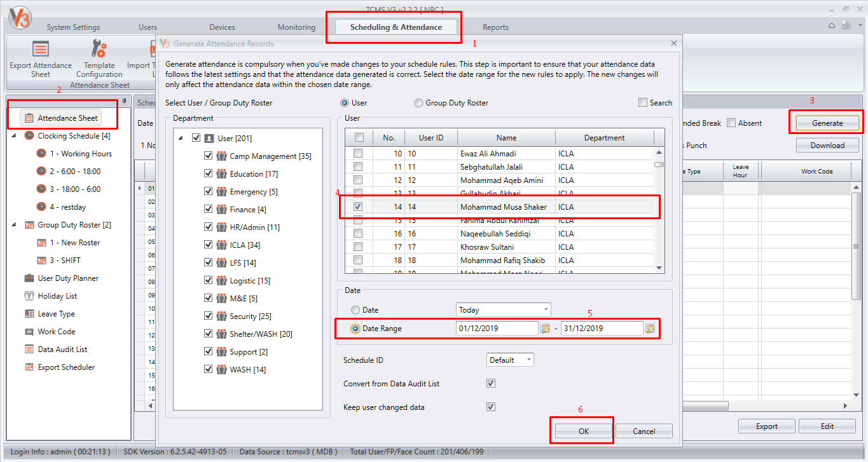Viewport: 868px width, 462px height.
Task: Open Export Scheduler icon in sidebar
Action: [29, 367]
